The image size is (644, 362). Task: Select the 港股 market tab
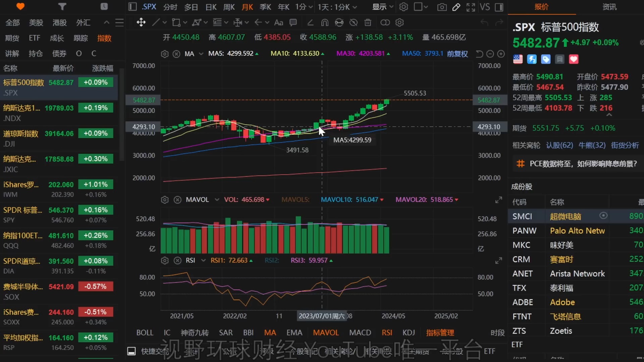pyautogui.click(x=59, y=22)
